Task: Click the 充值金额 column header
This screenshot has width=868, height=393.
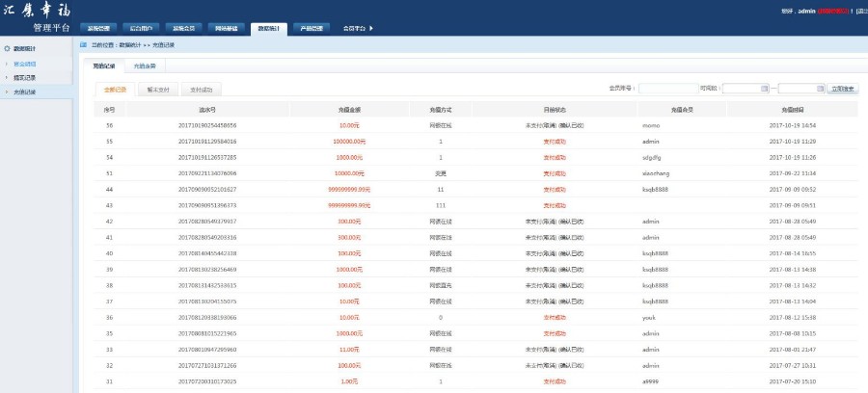Action: (x=350, y=110)
